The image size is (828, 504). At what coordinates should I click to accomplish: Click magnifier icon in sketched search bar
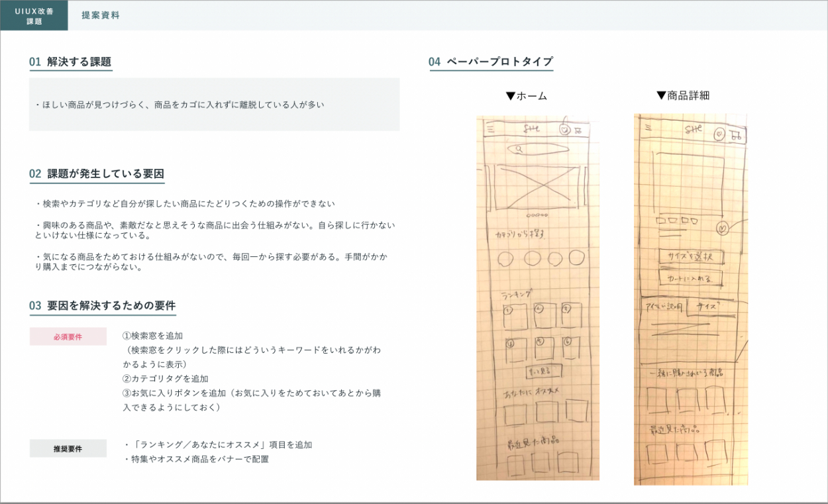(520, 150)
